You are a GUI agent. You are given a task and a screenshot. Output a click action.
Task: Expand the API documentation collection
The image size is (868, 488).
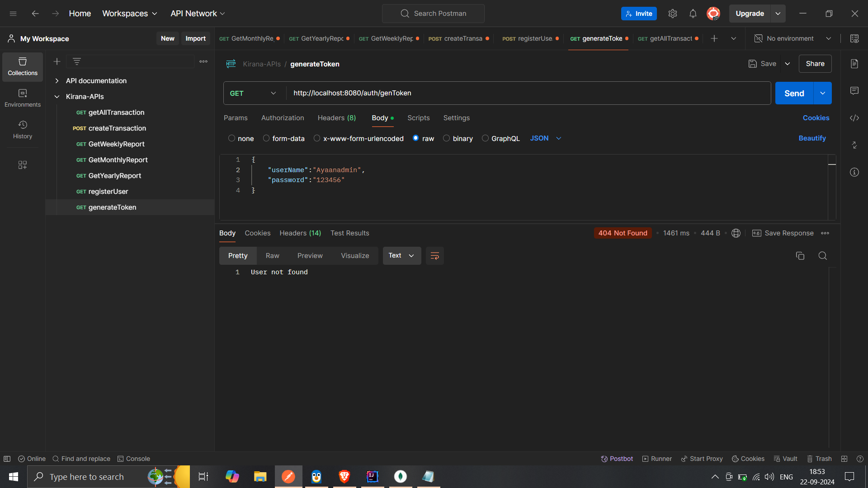pyautogui.click(x=57, y=81)
